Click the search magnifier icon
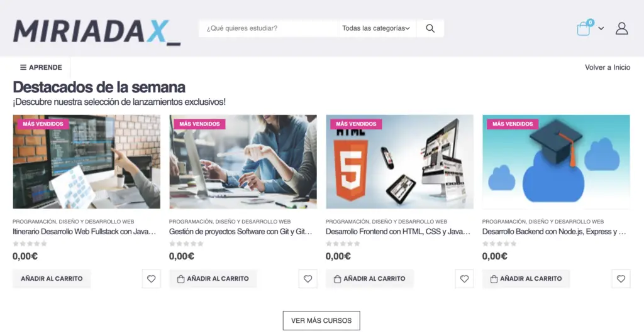This screenshot has width=644, height=336. point(430,28)
